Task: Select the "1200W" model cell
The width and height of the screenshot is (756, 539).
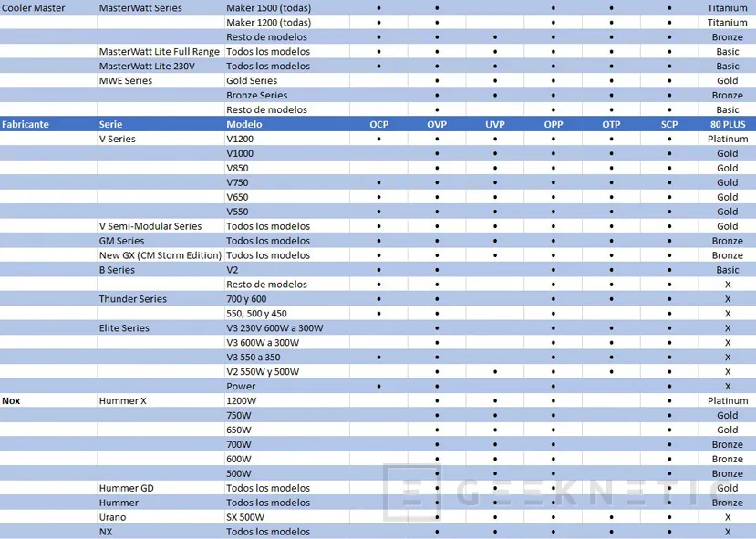Action: 241,400
